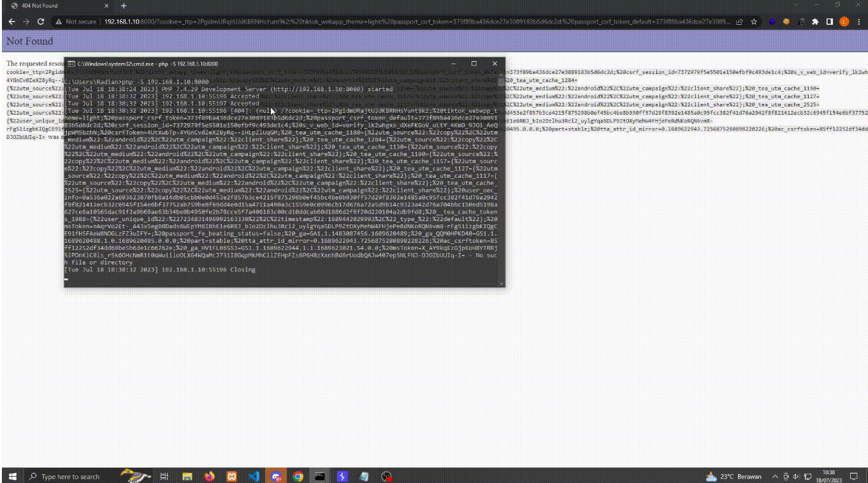Viewport: 868px width, 483px height.
Task: Share this page from the address bar
Action: [739, 21]
